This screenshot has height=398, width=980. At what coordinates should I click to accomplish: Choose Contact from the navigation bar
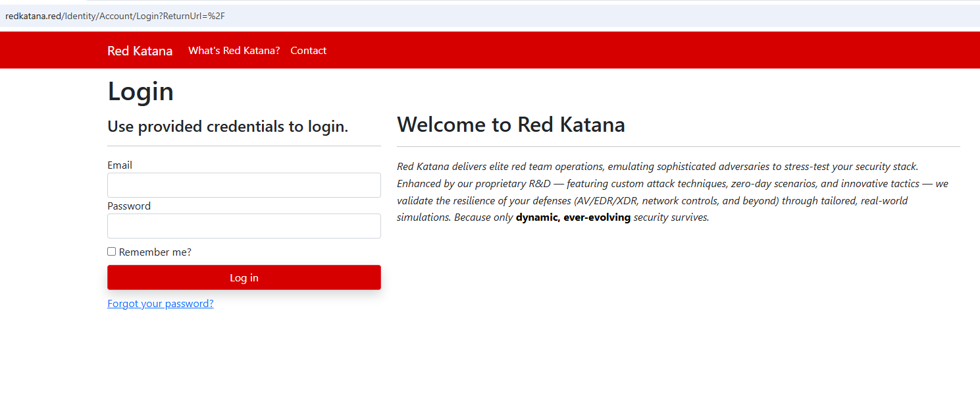coord(308,50)
